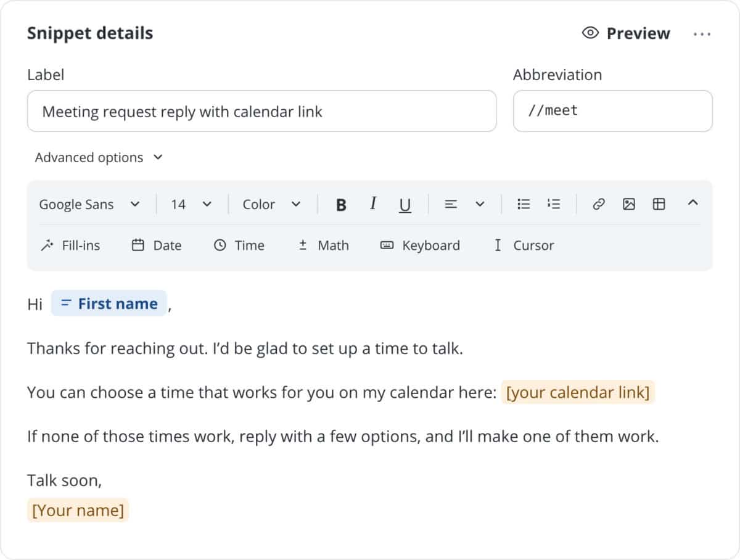
Task: Insert a Keyboard command
Action: click(x=420, y=245)
